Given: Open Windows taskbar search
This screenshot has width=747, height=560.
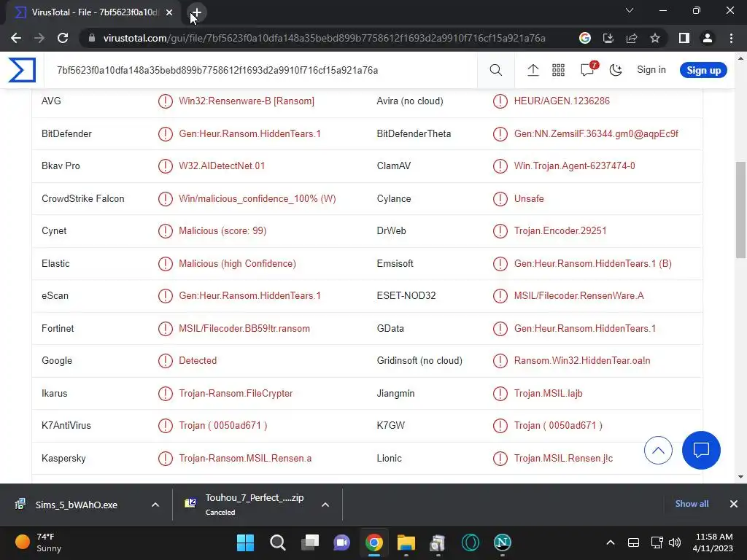Looking at the screenshot, I should pos(277,542).
